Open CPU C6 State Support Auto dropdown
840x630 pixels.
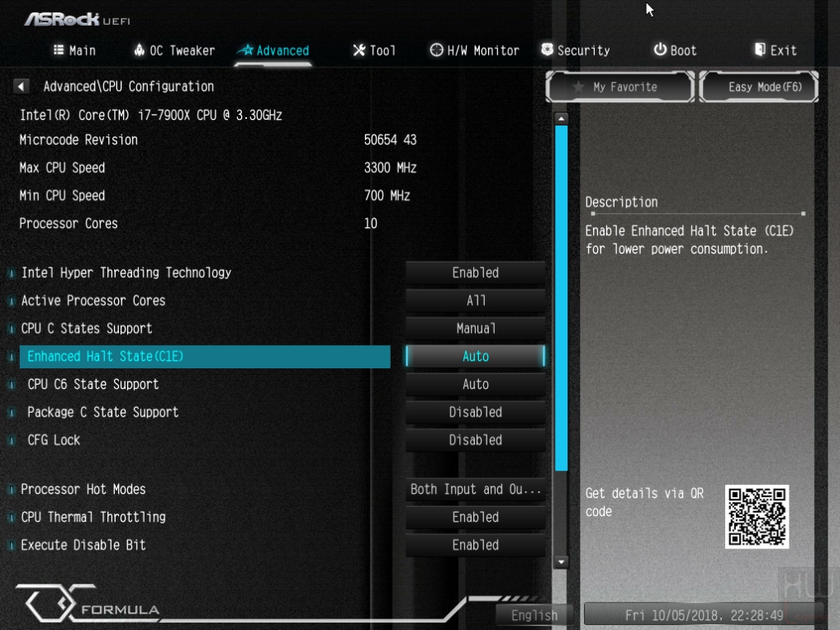[475, 384]
